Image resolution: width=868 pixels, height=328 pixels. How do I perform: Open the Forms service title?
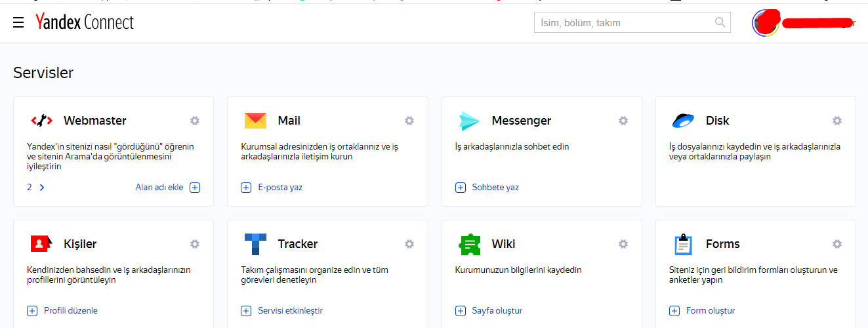[x=723, y=244]
